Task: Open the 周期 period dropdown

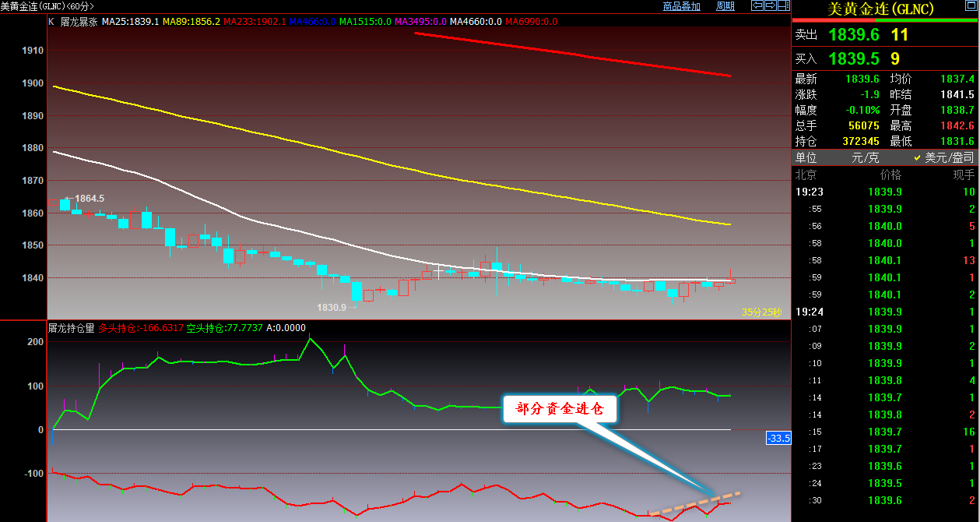Action: click(x=725, y=6)
